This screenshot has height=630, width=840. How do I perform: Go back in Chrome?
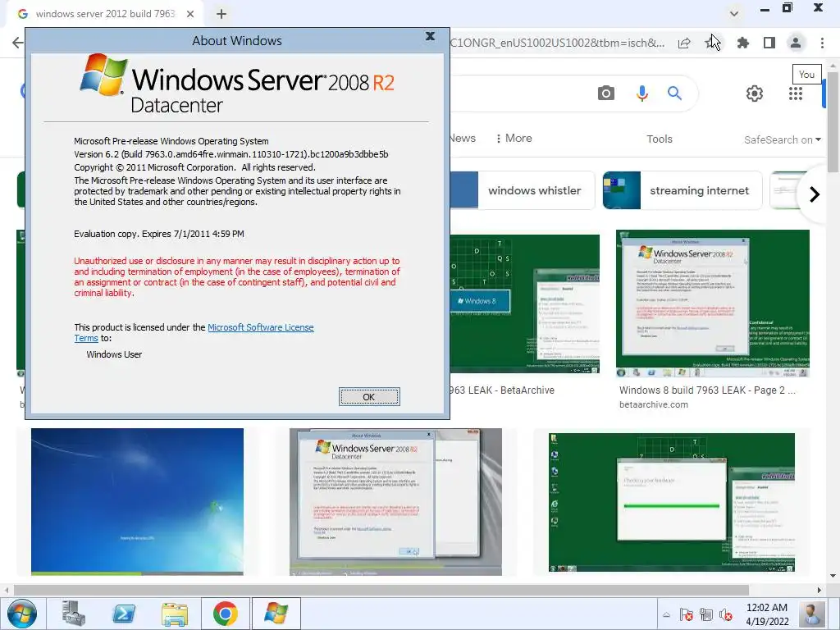[17, 43]
